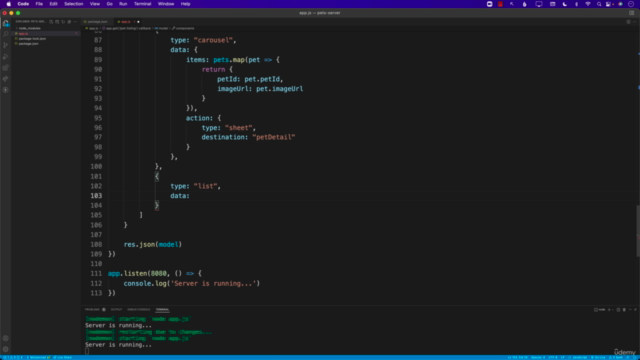Image resolution: width=640 pixels, height=360 pixels.
Task: Click the terminal input prompt cursor
Action: click(x=87, y=351)
